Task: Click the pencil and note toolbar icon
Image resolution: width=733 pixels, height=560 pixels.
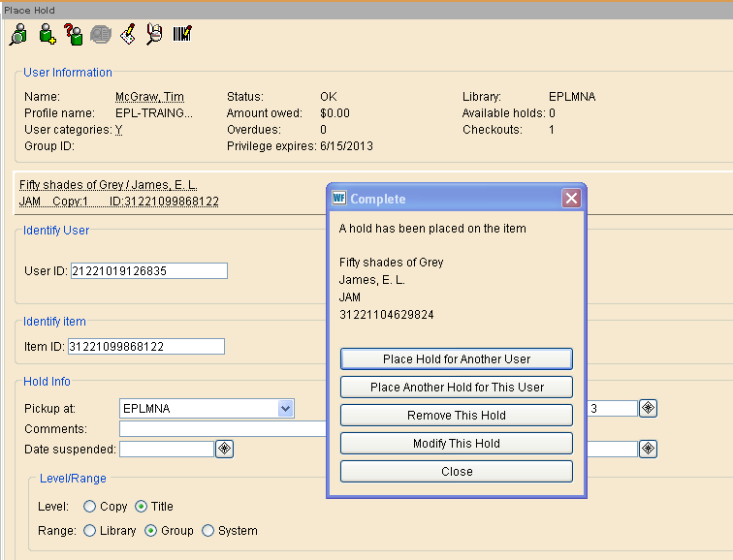Action: tap(127, 35)
